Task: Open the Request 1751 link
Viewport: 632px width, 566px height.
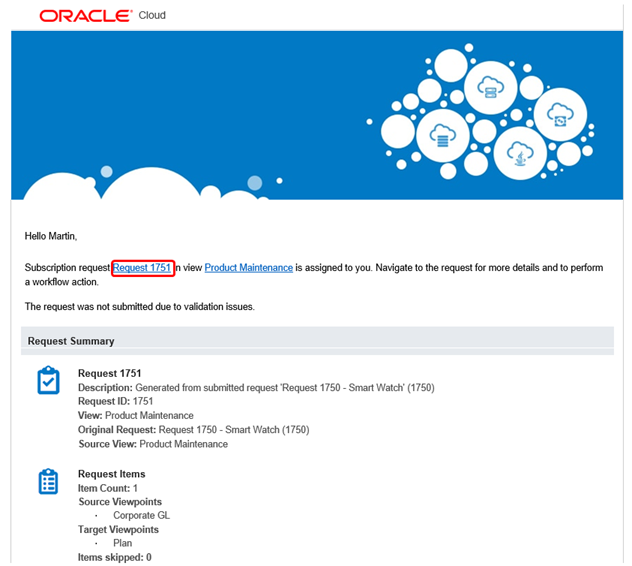Action: coord(142,268)
